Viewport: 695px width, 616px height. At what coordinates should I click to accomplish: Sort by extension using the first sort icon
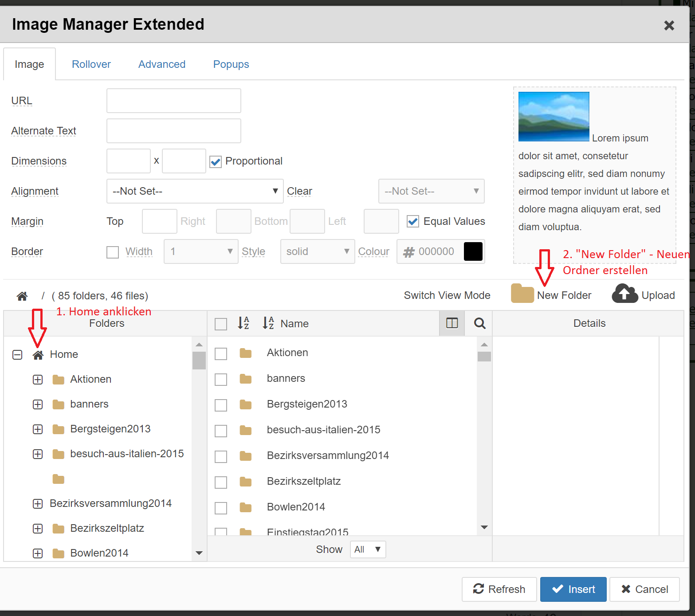point(243,323)
